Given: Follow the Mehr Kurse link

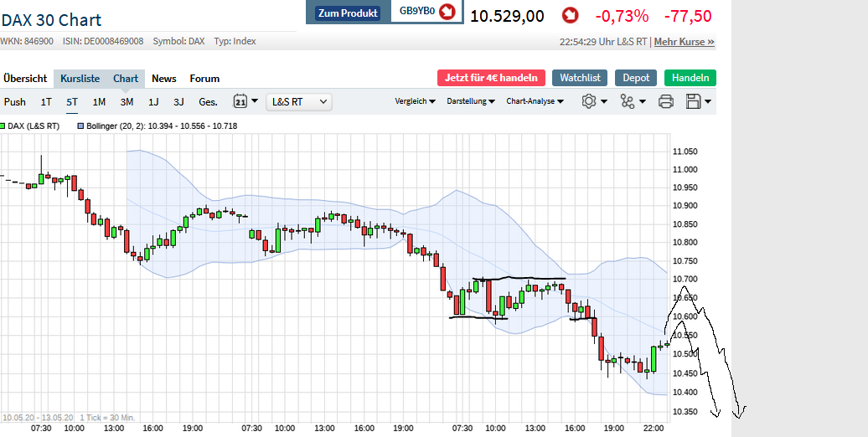Looking at the screenshot, I should [x=684, y=41].
